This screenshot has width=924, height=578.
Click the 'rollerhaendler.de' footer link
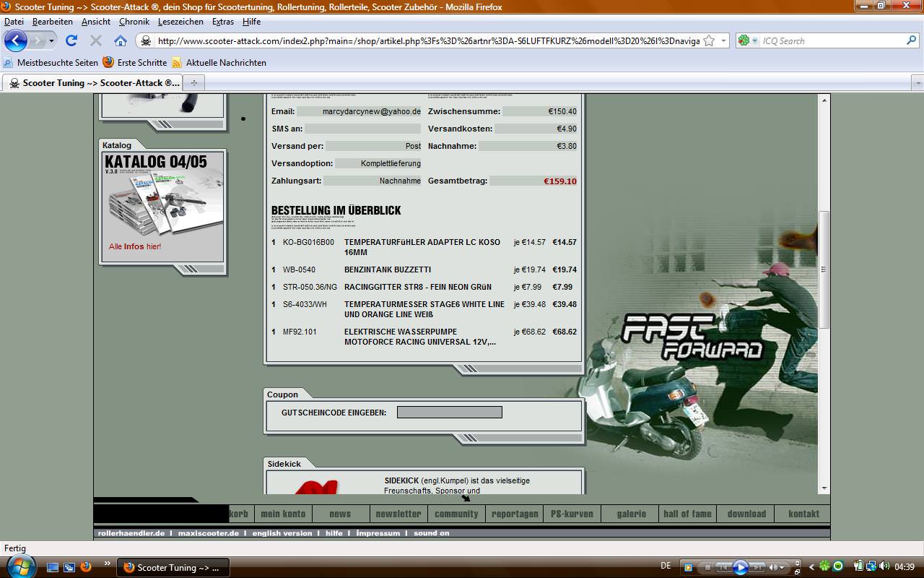pyautogui.click(x=131, y=533)
